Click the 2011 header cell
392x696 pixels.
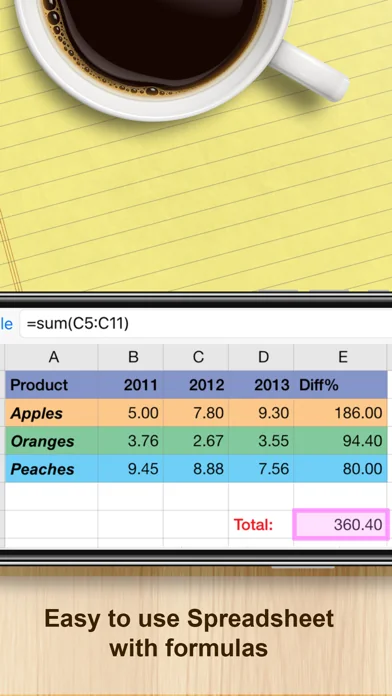[x=131, y=385]
